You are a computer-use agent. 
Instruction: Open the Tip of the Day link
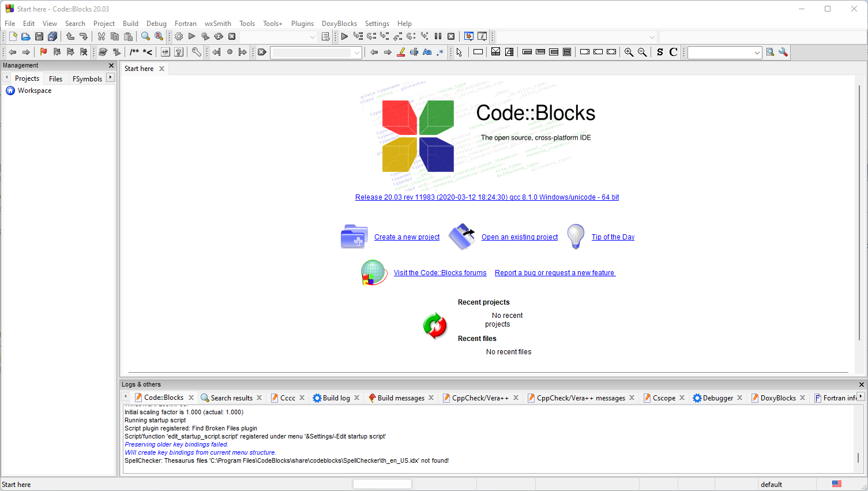(613, 237)
